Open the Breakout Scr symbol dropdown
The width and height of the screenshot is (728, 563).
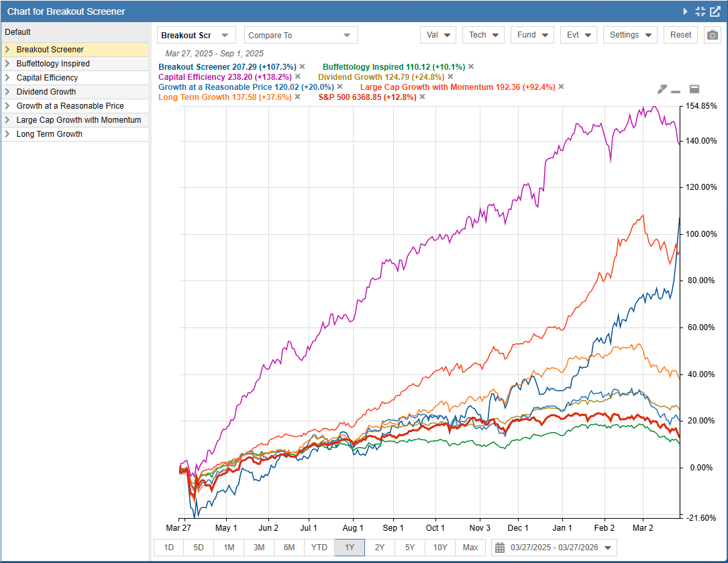pyautogui.click(x=197, y=36)
